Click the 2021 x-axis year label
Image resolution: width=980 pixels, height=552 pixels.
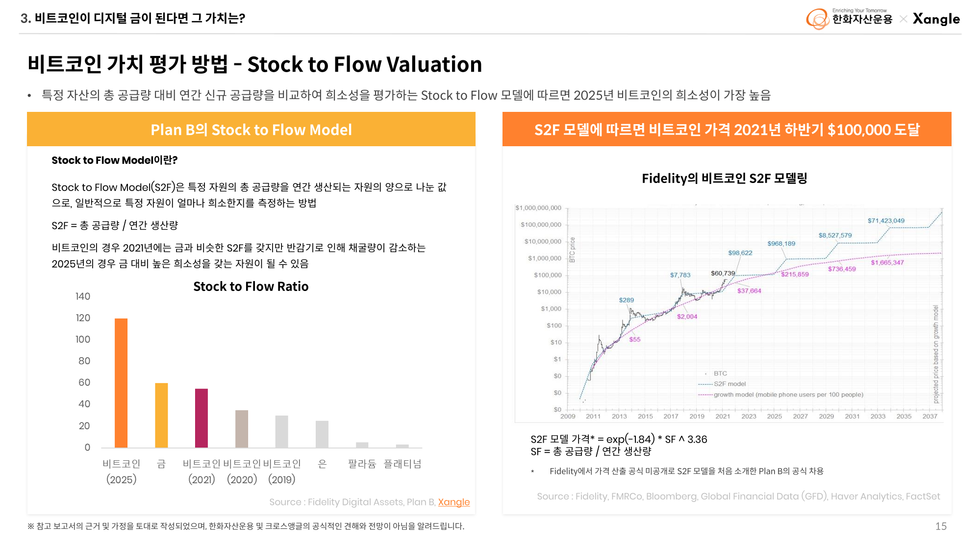[x=723, y=416]
